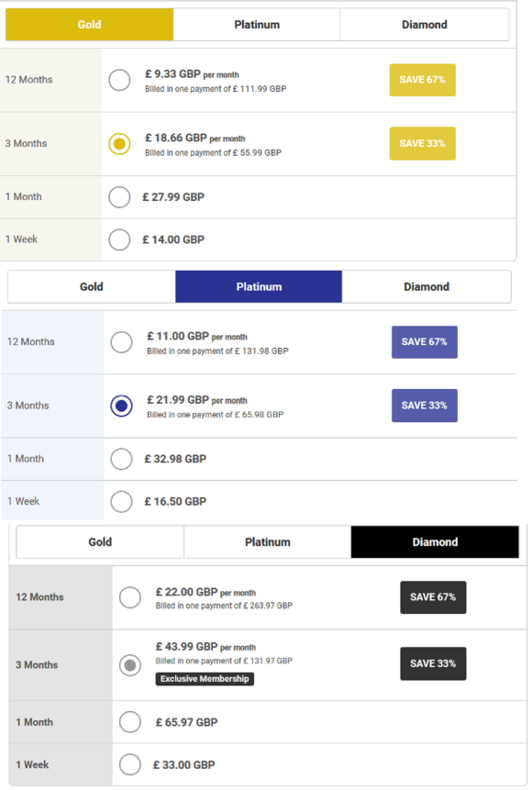Click the yellow SAVE 67% badge
This screenshot has width=532, height=790.
click(x=423, y=80)
